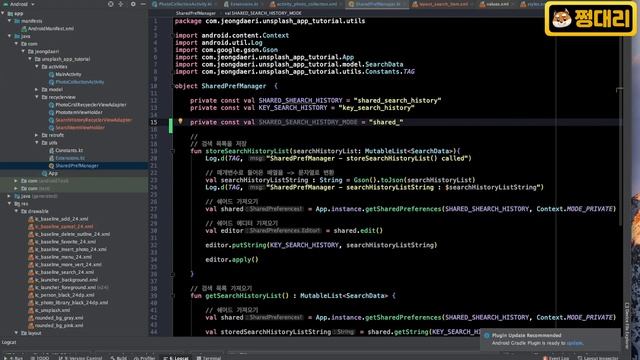This screenshot has width=640, height=360.
Task: Select SharedPrefManager in project tree
Action: [x=73, y=166]
